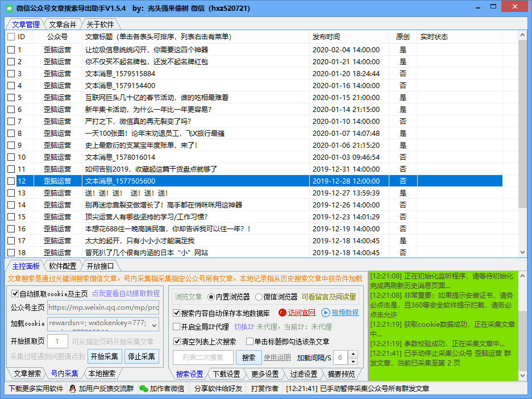Click the red 访问官网 icon

coord(282,313)
